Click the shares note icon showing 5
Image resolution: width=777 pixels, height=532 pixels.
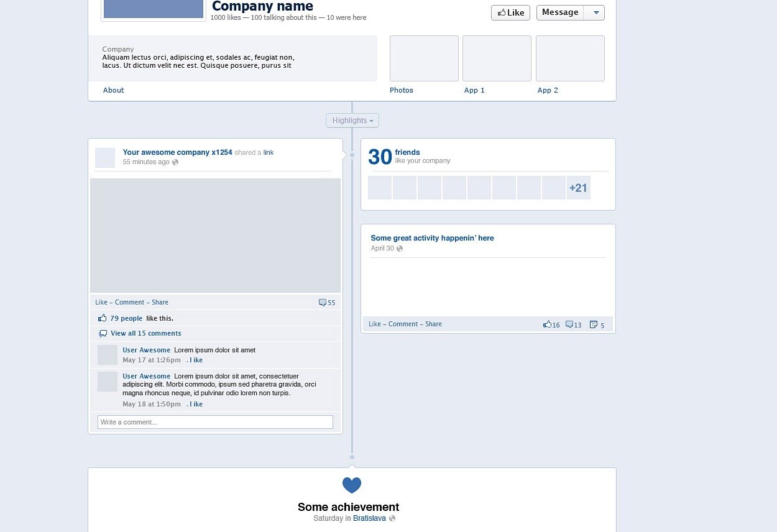594,324
